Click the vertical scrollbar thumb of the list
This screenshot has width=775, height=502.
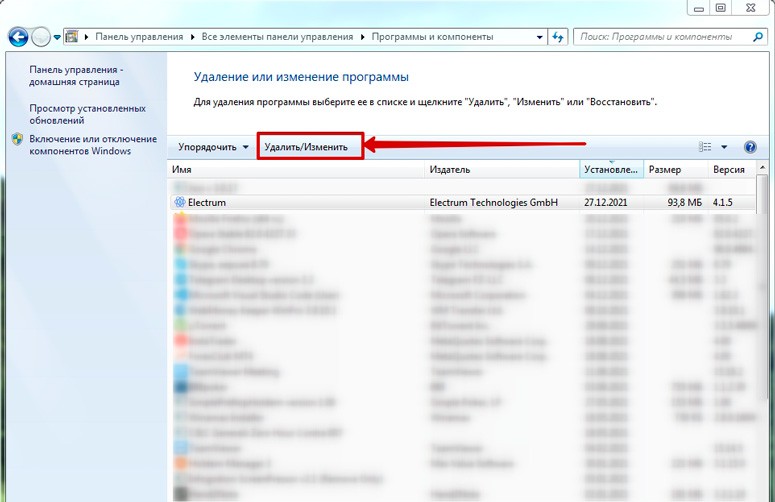tap(762, 287)
